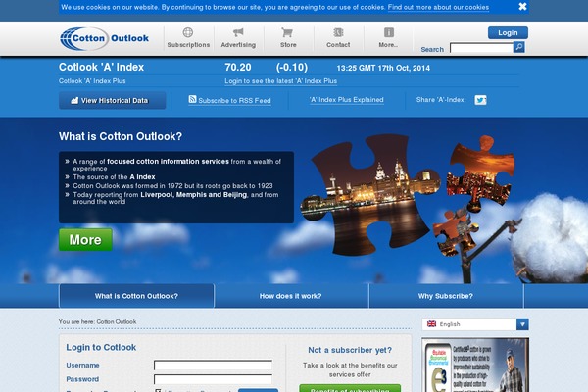Viewport: 588px width, 392px height.
Task: Click the Cotton Outlook logo
Action: pyautogui.click(x=104, y=38)
